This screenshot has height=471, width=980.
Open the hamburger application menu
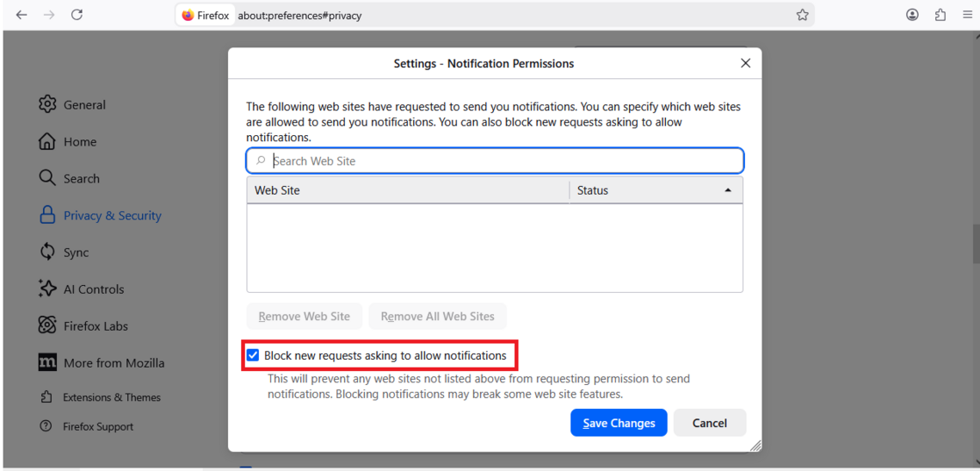tap(967, 15)
